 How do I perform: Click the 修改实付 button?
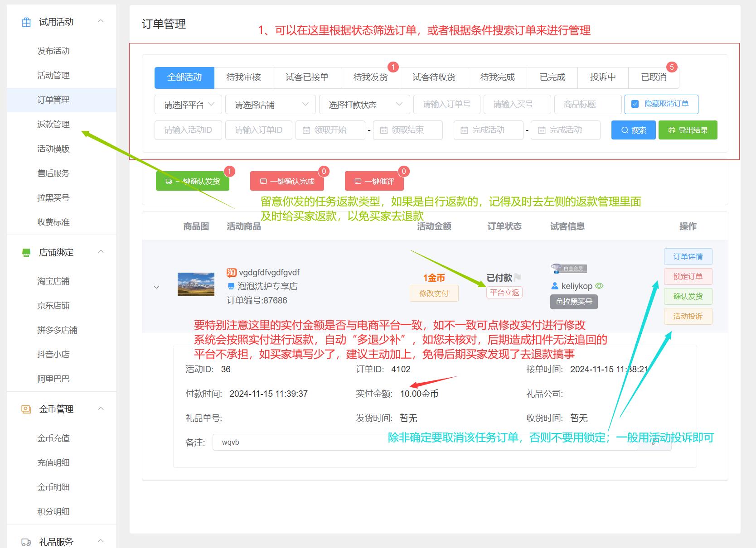point(434,293)
